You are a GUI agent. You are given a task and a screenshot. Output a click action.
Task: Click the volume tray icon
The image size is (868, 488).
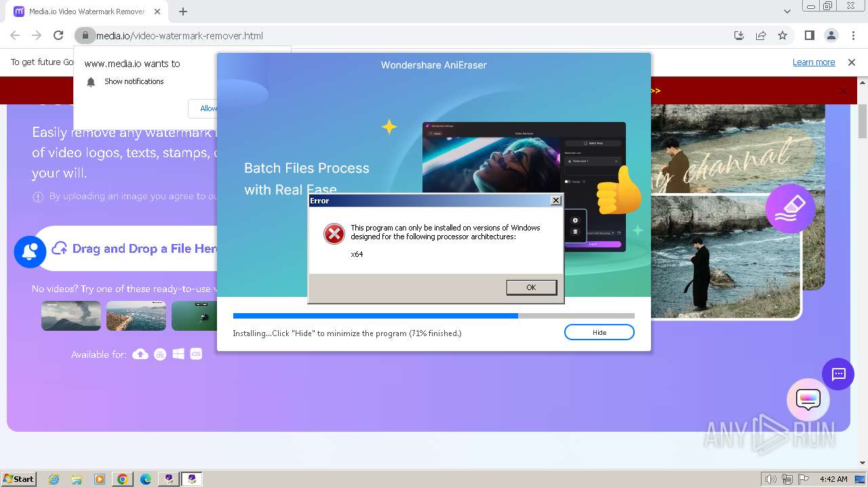pyautogui.click(x=771, y=479)
